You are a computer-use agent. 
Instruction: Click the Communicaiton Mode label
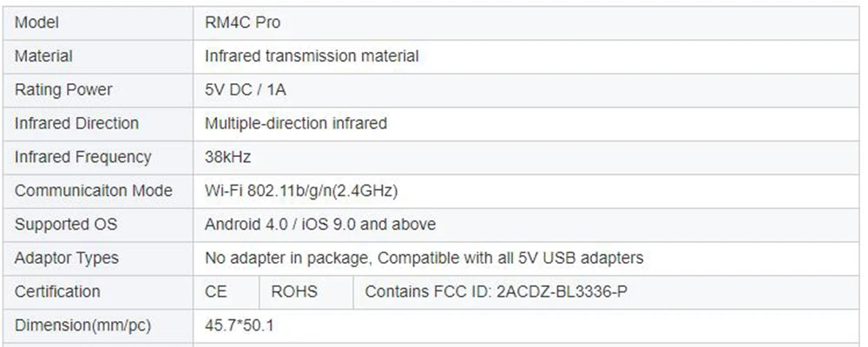93,191
